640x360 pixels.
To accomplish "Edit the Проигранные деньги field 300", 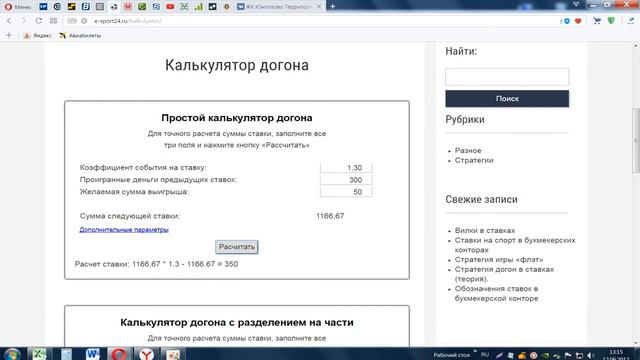I will tap(346, 180).
